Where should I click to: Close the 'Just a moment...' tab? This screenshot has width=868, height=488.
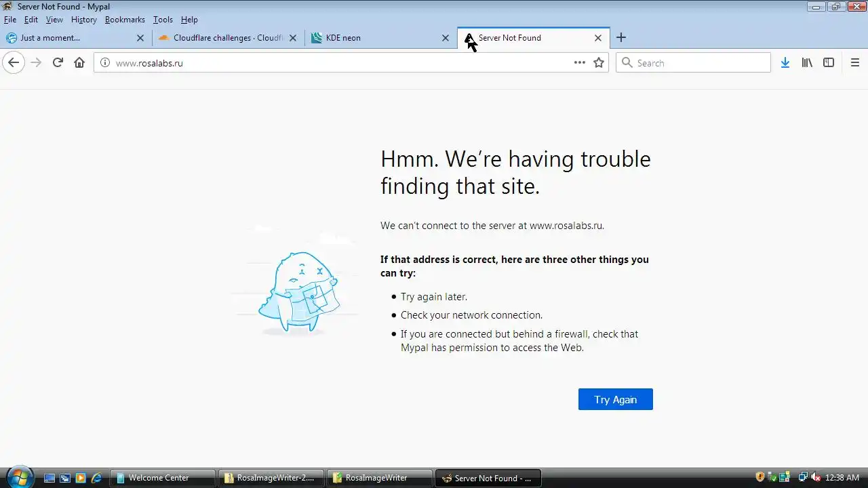(140, 38)
